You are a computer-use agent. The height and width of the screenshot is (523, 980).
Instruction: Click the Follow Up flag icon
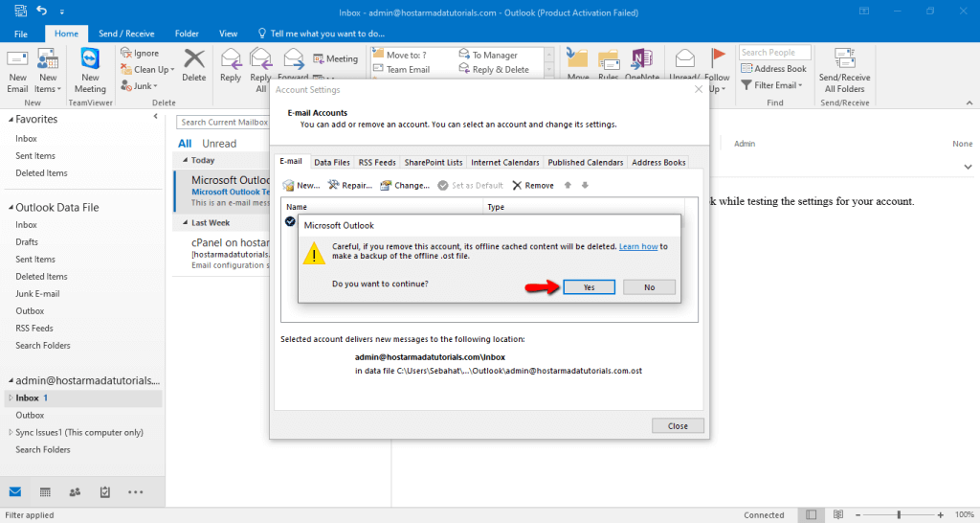[x=718, y=58]
